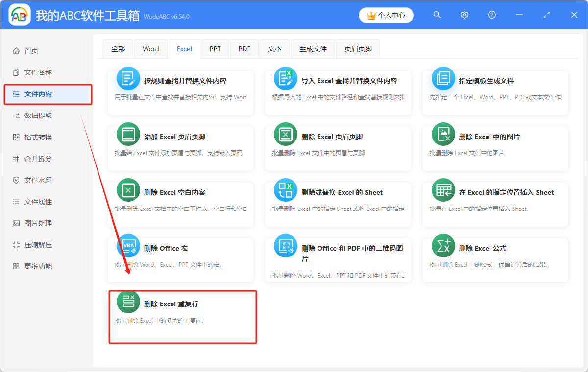Open the 删除 Excel 公式 tool icon
Viewport: 588px width, 372px height.
[443, 246]
